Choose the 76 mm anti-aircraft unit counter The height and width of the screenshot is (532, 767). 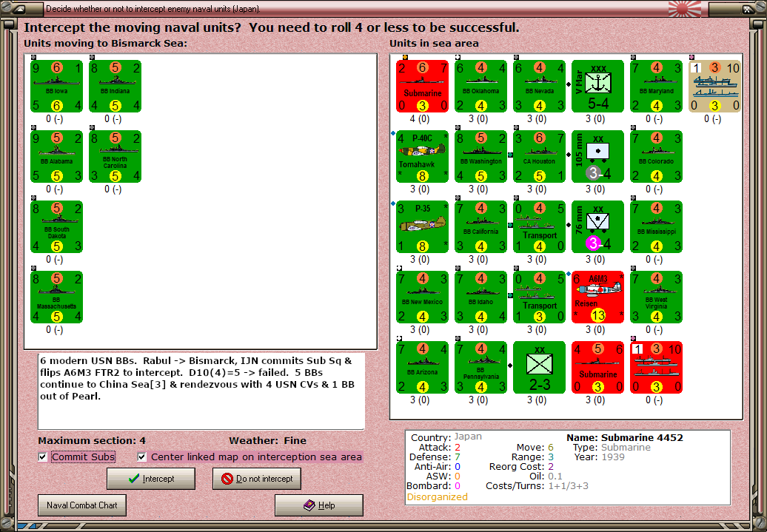597,227
